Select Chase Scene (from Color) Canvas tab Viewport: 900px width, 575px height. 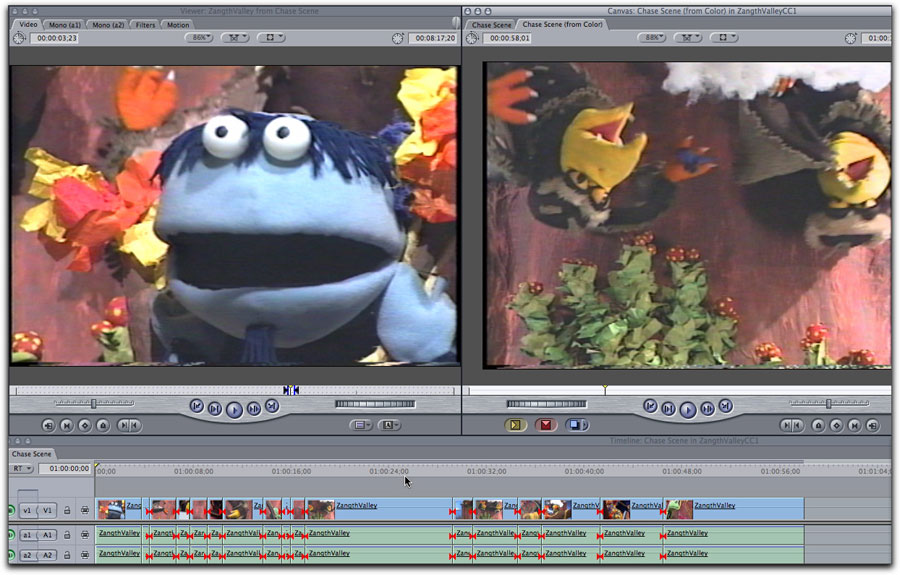point(563,24)
